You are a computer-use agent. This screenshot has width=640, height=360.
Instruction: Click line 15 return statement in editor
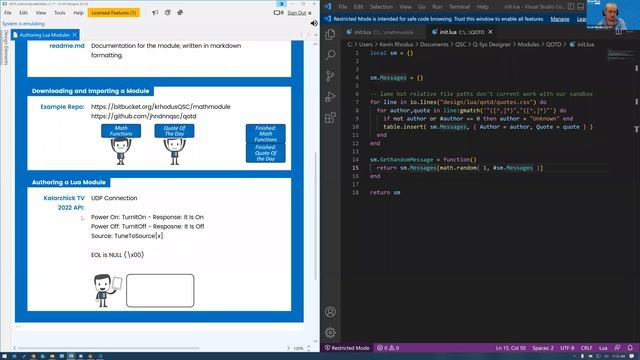pyautogui.click(x=460, y=168)
